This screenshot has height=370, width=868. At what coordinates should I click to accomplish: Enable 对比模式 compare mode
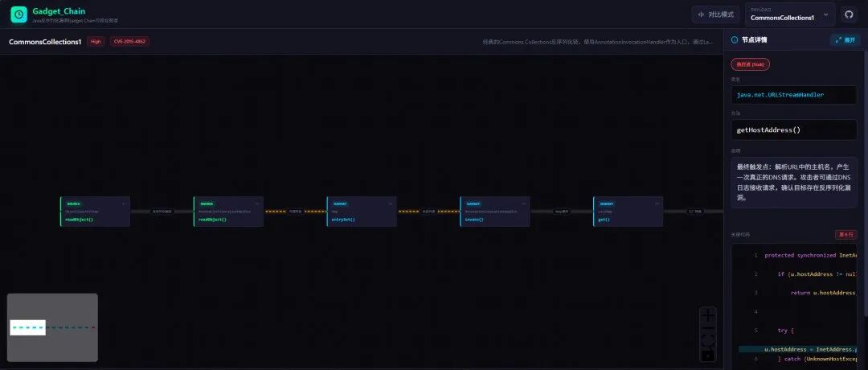[x=715, y=14]
